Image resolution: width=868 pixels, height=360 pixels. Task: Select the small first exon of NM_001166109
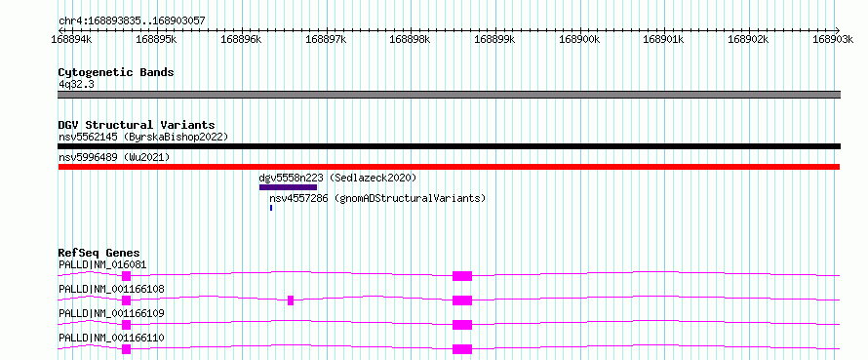[x=126, y=325]
